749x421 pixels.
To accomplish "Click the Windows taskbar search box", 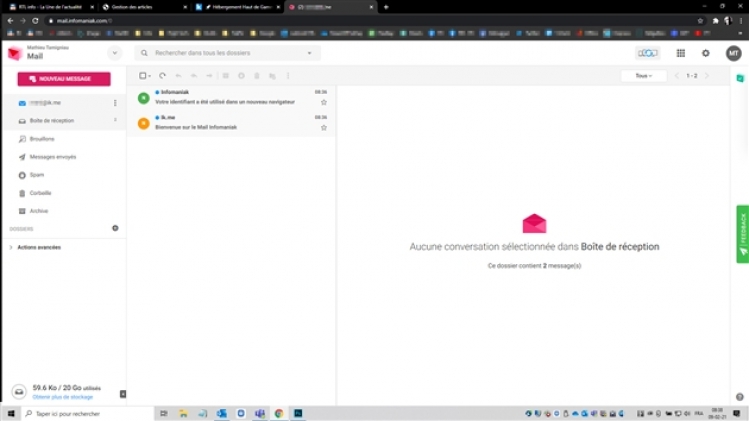I will 88,413.
